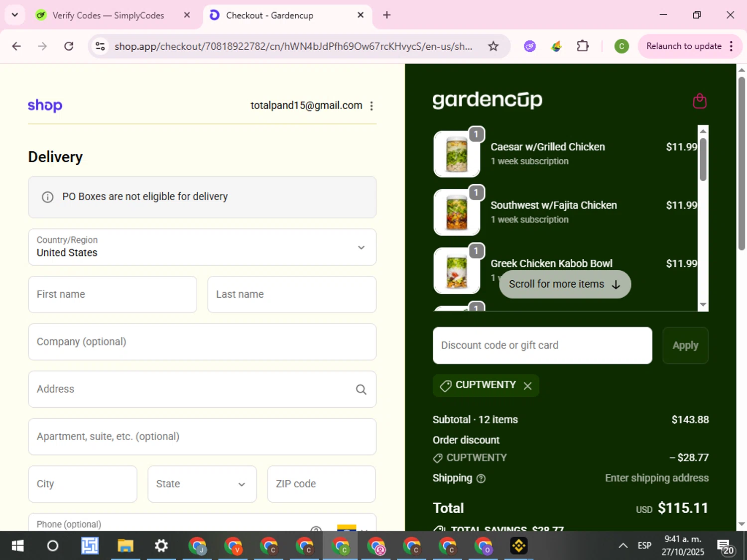Click the Southwest w/Fajita Chicken price $11.99
The image size is (747, 560).
point(682,205)
